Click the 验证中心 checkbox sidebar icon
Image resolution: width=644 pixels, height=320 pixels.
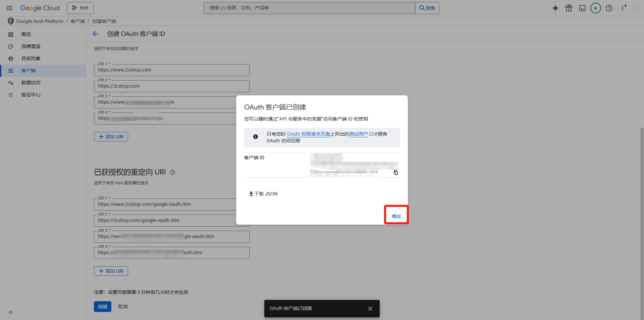(11, 95)
